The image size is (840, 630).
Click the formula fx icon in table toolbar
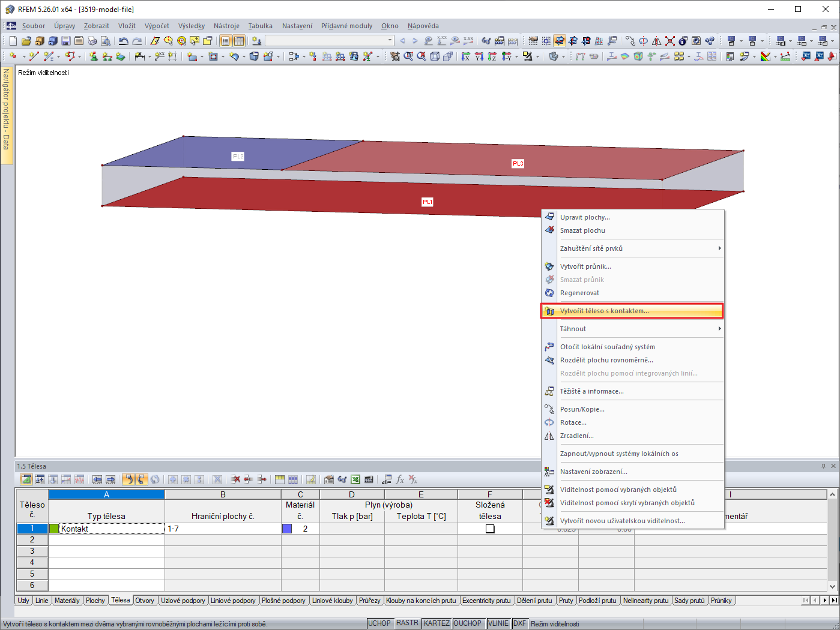coord(400,479)
